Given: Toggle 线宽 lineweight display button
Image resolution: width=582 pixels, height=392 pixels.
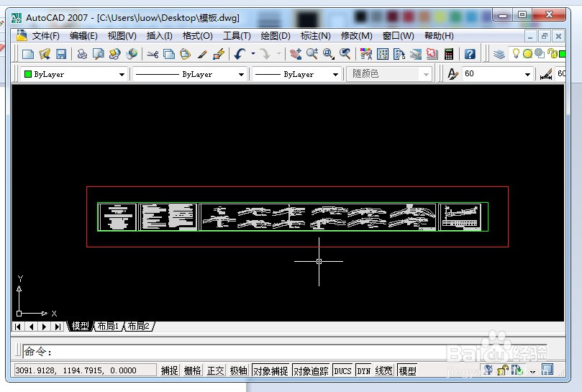Looking at the screenshot, I should pos(383,370).
